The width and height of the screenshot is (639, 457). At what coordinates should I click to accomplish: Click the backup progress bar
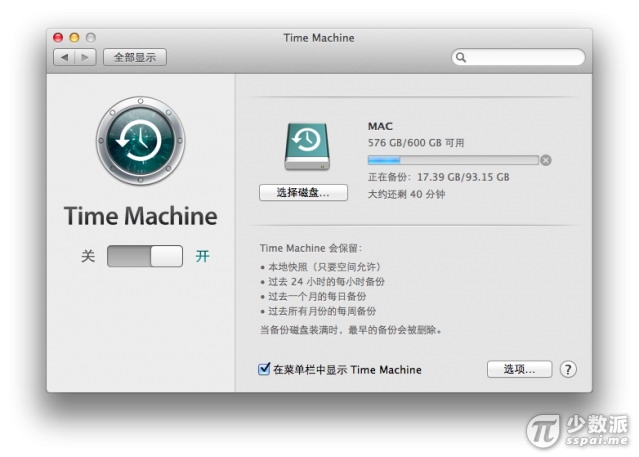(453, 160)
